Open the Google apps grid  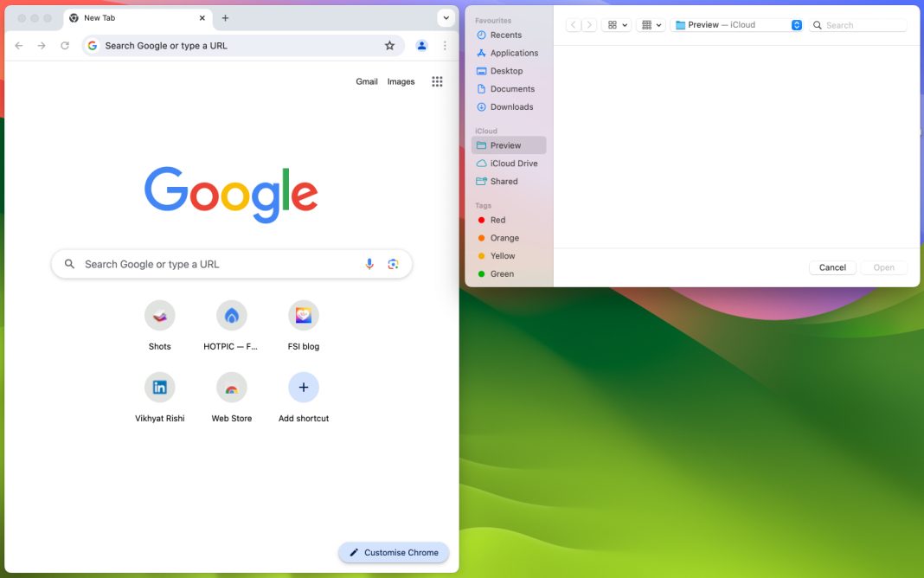coord(437,80)
